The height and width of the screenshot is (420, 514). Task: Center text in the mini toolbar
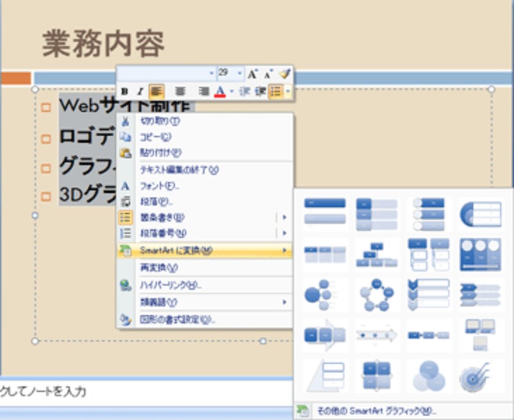[x=180, y=91]
